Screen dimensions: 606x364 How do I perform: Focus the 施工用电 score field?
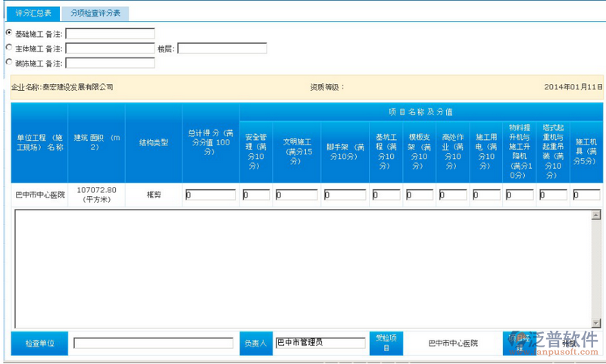coord(486,194)
